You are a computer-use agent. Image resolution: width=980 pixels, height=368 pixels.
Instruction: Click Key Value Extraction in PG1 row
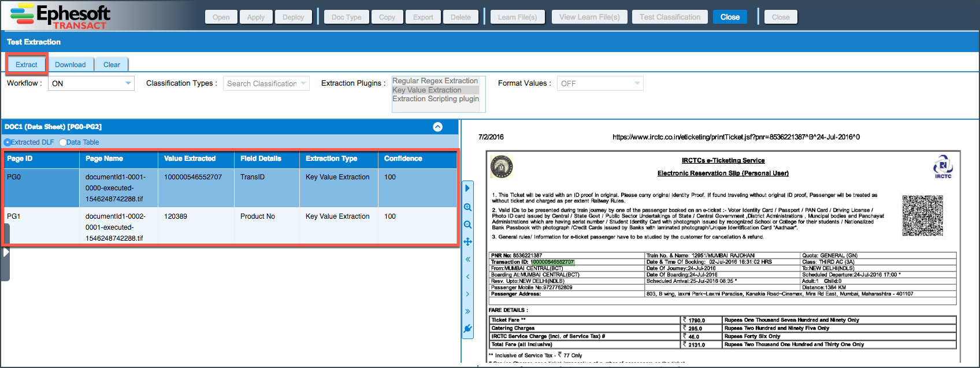[337, 216]
